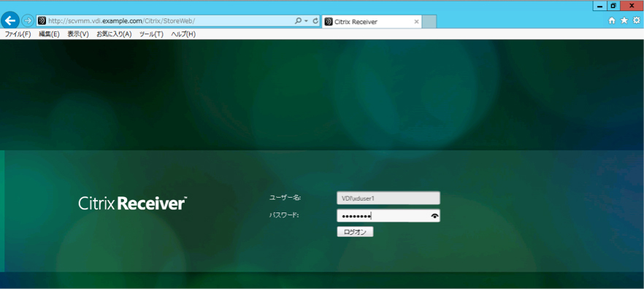The height and width of the screenshot is (289, 644).
Task: Click the Citrix Receiver logo
Action: 133,203
